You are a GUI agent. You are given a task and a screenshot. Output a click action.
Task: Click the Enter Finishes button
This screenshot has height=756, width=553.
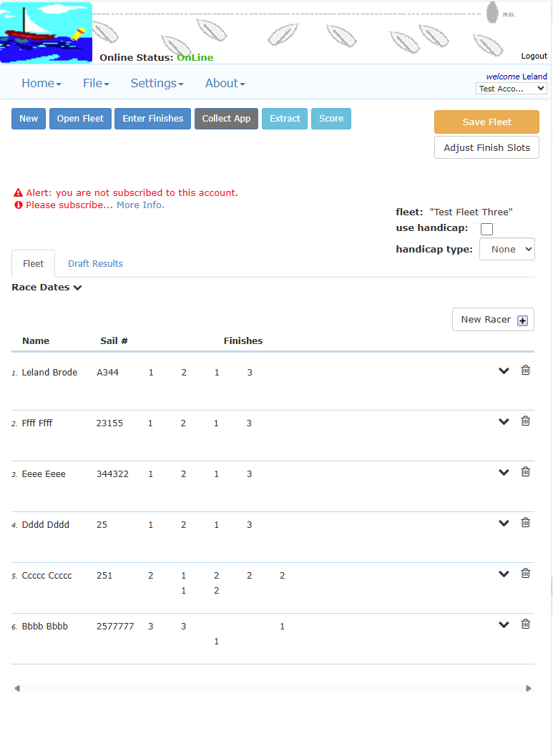click(153, 119)
